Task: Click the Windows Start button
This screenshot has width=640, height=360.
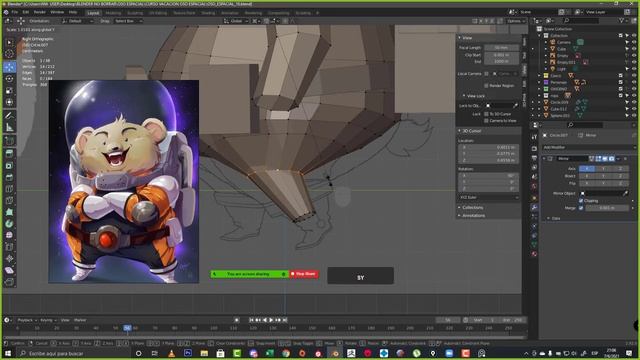Action: [8, 353]
